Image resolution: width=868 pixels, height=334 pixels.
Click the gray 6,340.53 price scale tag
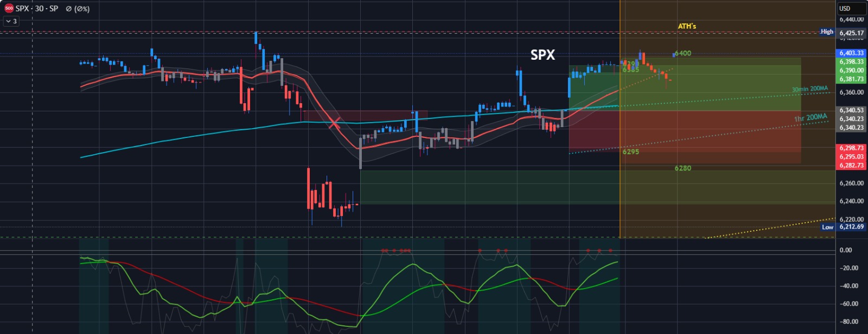(851, 110)
